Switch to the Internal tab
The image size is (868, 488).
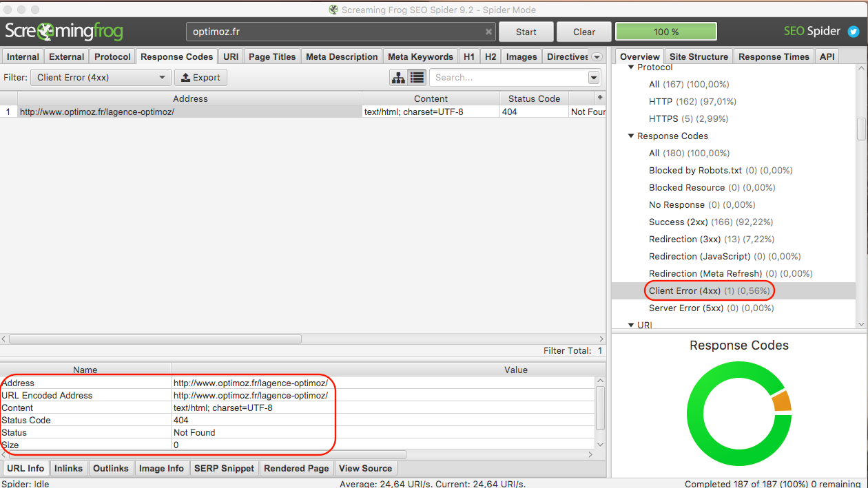(23, 57)
